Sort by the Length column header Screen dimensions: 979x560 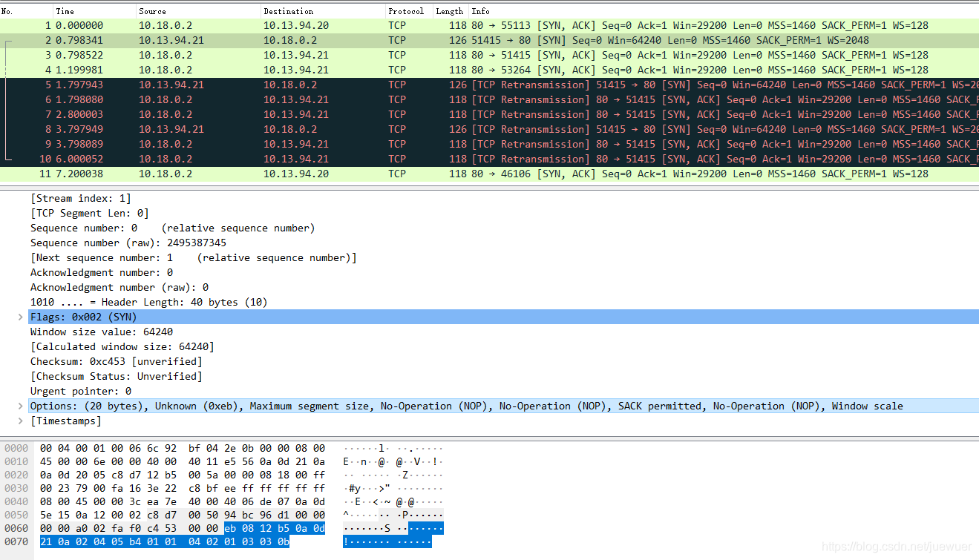[x=451, y=11]
